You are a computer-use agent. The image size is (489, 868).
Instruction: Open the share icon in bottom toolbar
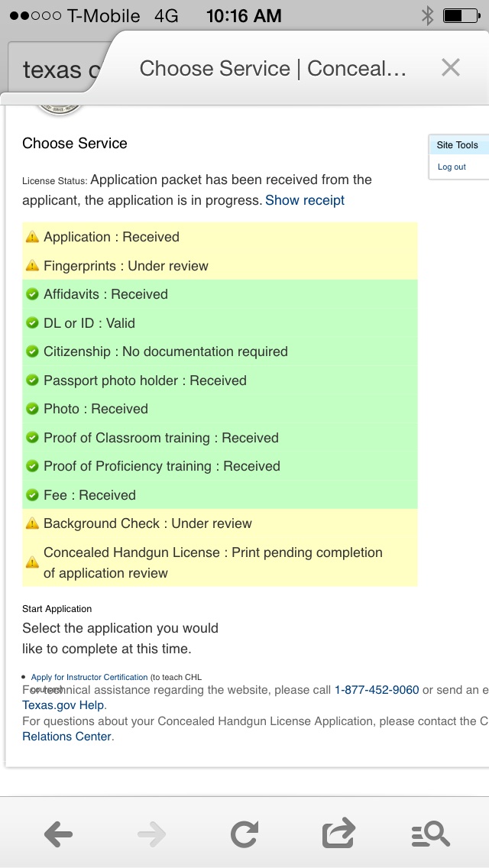click(338, 834)
